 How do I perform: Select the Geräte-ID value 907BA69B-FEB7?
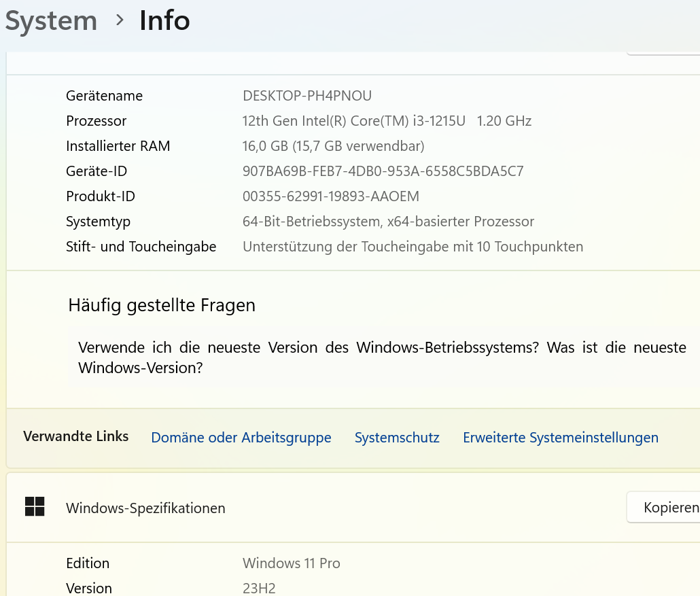point(383,171)
